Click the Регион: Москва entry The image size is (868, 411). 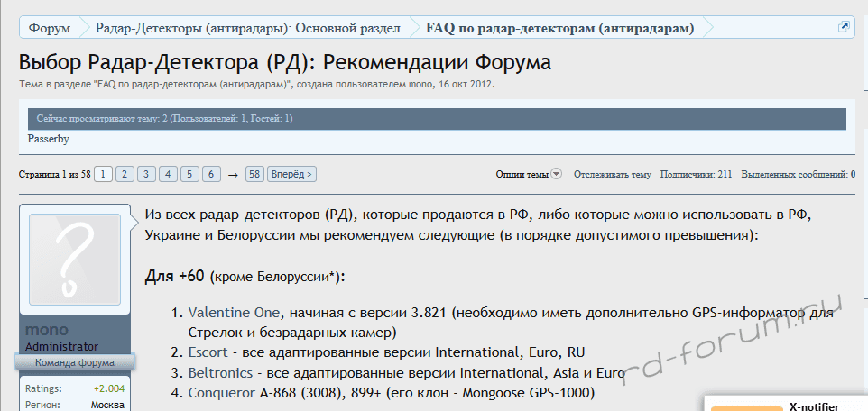75,405
